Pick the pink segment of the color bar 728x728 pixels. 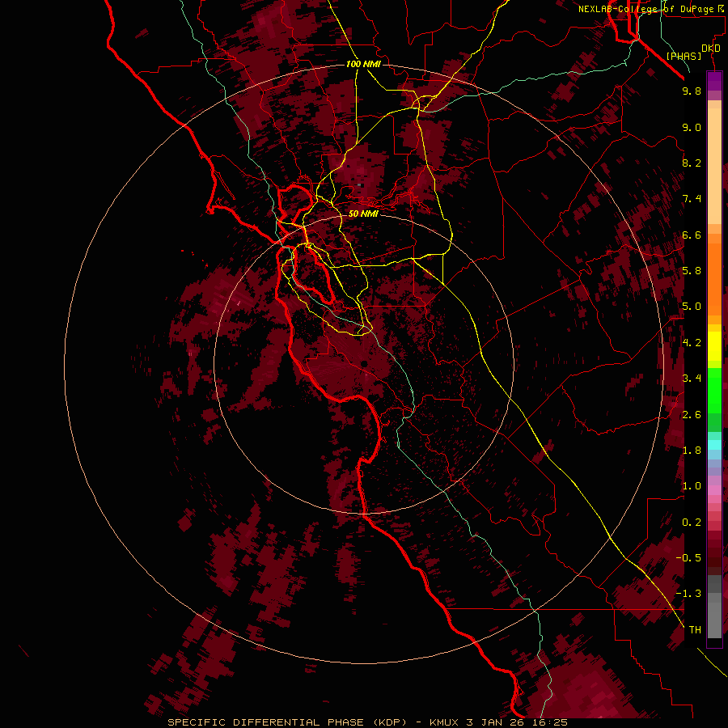[714, 490]
